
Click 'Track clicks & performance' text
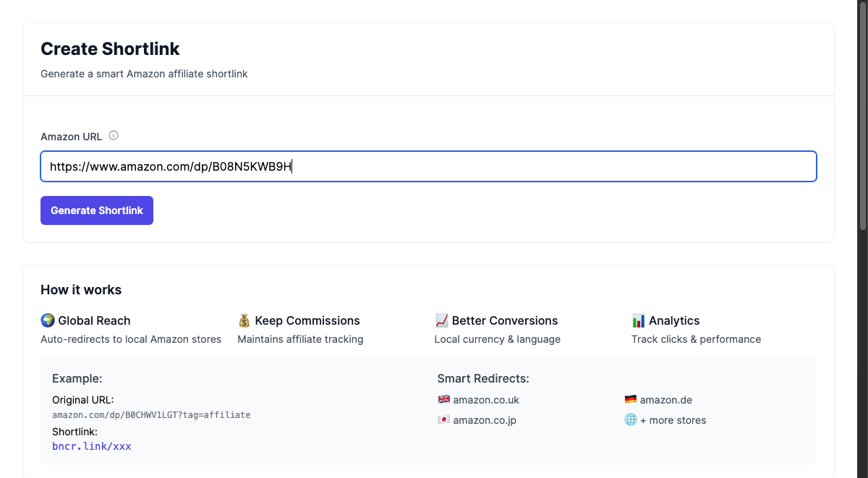[x=696, y=339]
